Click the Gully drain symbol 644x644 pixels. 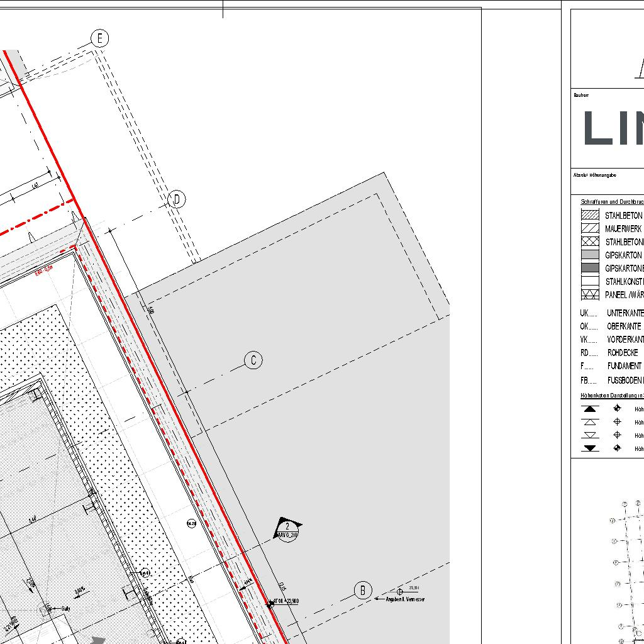click(47, 609)
